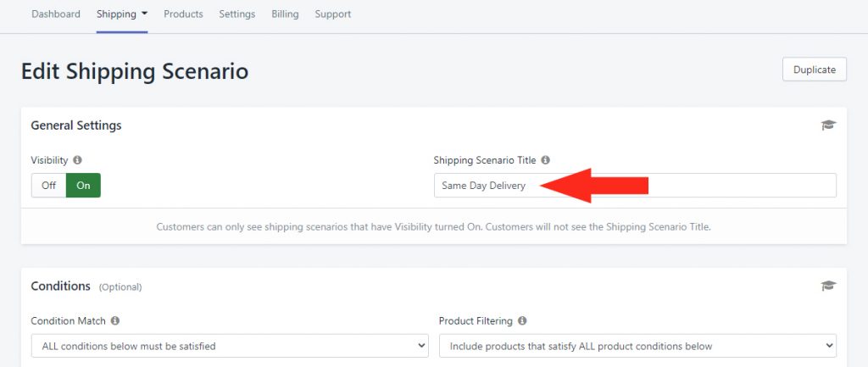
Task: Navigate to Billing
Action: point(285,14)
